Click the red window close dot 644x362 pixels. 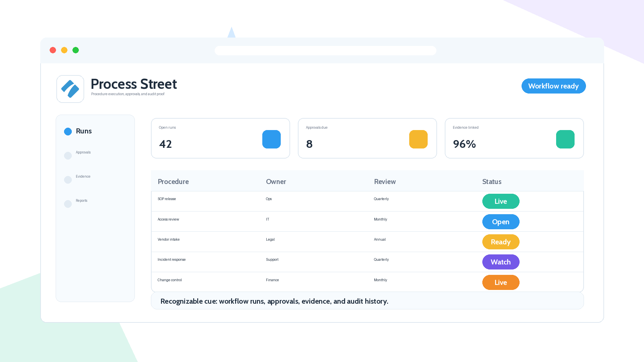point(53,50)
